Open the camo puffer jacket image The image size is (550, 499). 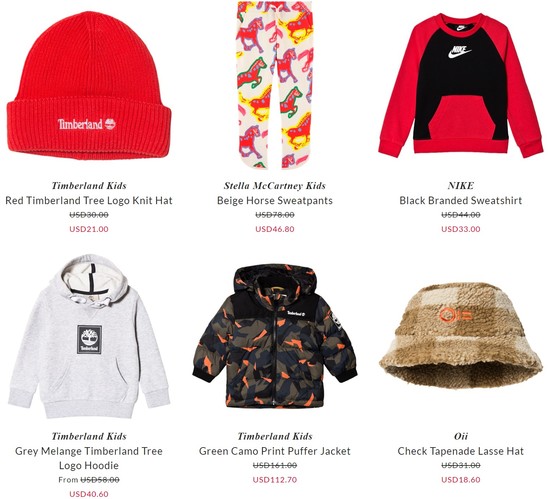point(275,336)
